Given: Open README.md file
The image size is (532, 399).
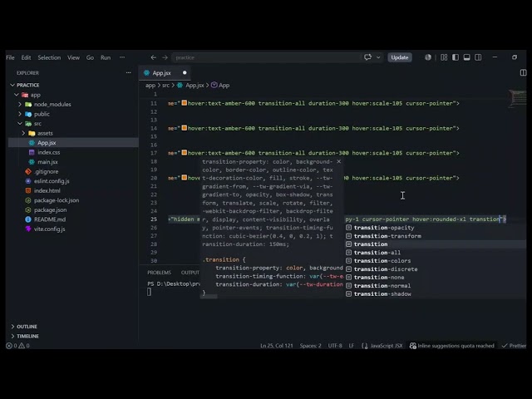Looking at the screenshot, I should [x=50, y=219].
